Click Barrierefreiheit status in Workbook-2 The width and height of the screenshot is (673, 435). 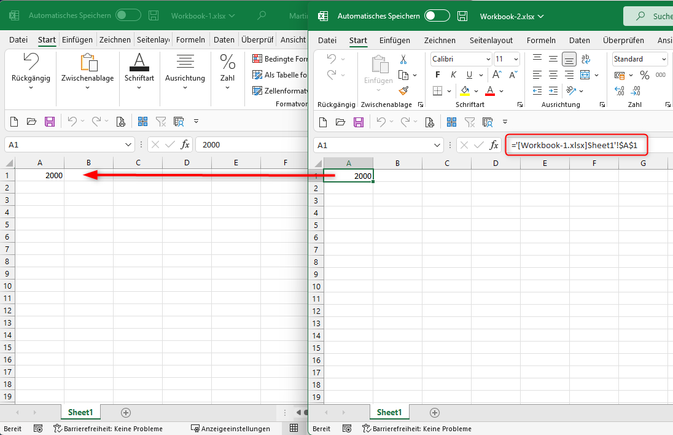[x=416, y=429]
